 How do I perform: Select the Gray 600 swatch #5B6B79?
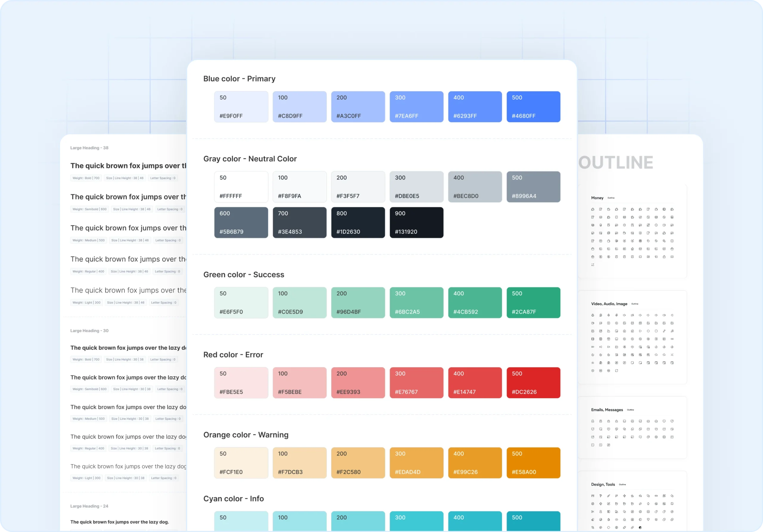pyautogui.click(x=241, y=223)
